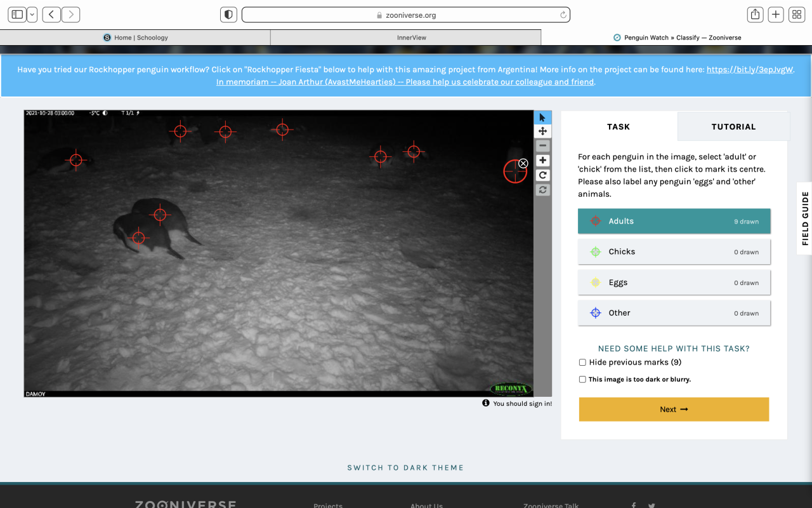812x508 pixels.
Task: Open Safari privacy shield report
Action: pos(228,15)
